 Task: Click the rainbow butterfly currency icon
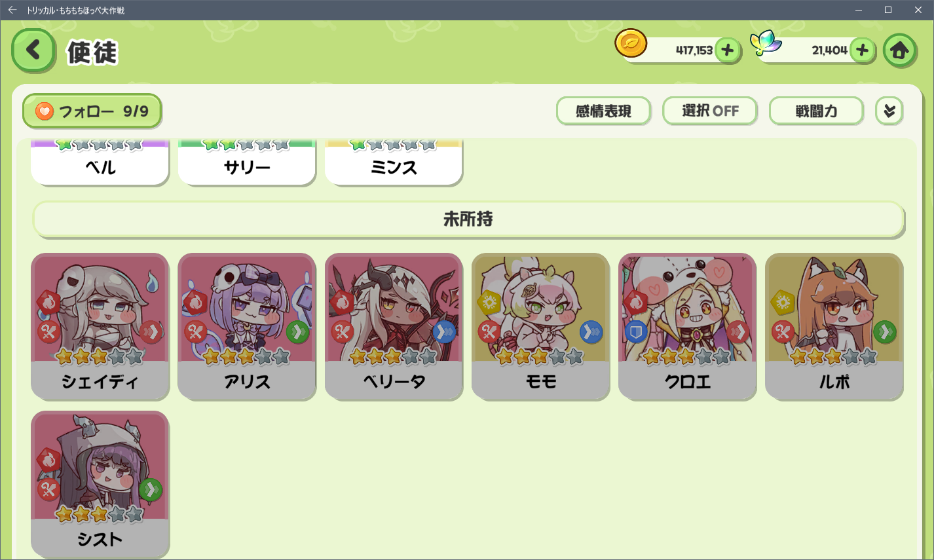[x=766, y=44]
